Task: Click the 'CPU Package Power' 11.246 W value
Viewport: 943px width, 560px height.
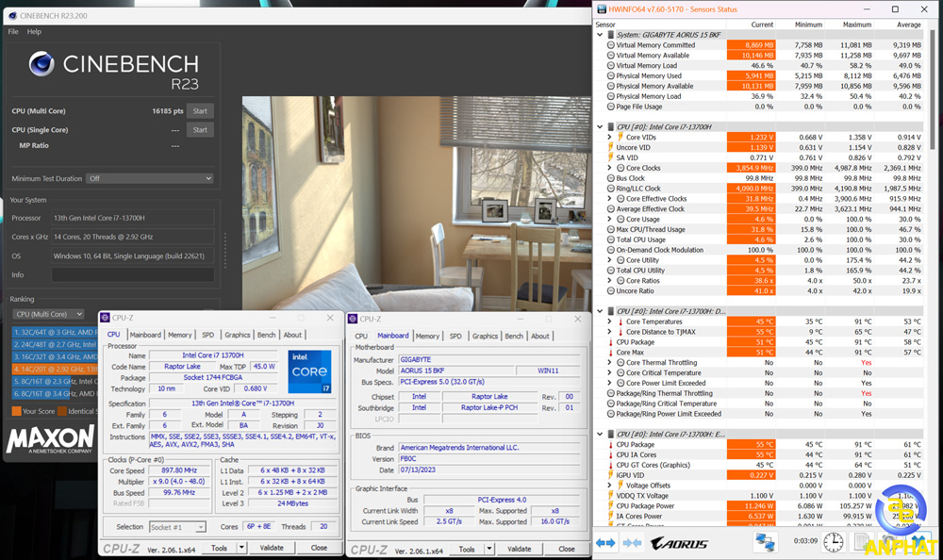Action: click(x=751, y=506)
